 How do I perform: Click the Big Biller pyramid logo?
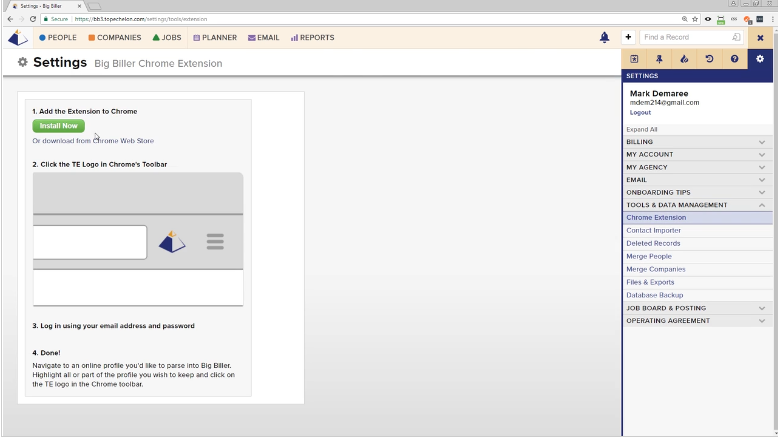tap(18, 38)
